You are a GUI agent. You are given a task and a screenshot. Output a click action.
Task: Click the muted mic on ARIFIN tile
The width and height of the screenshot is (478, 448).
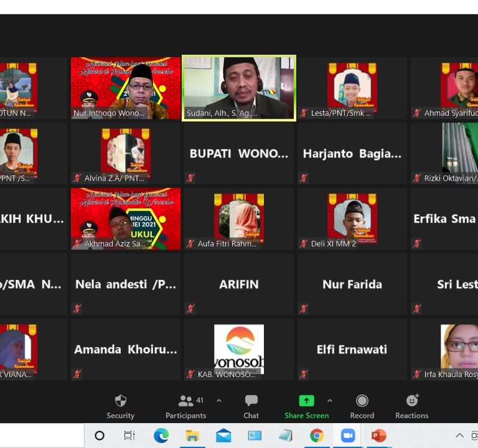190,309
